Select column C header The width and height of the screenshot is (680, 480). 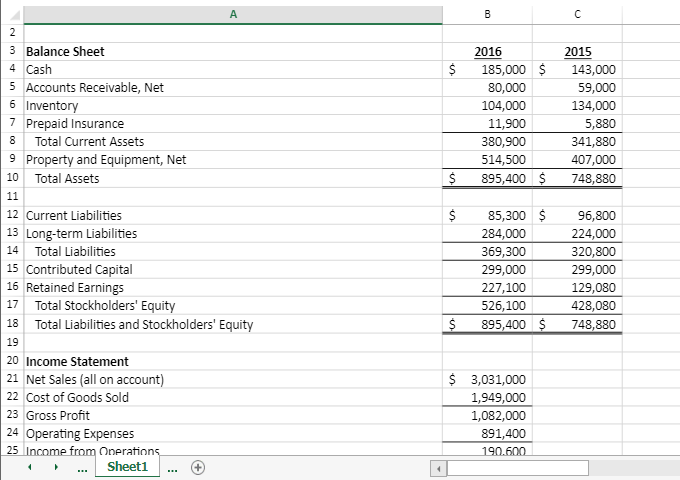(577, 15)
